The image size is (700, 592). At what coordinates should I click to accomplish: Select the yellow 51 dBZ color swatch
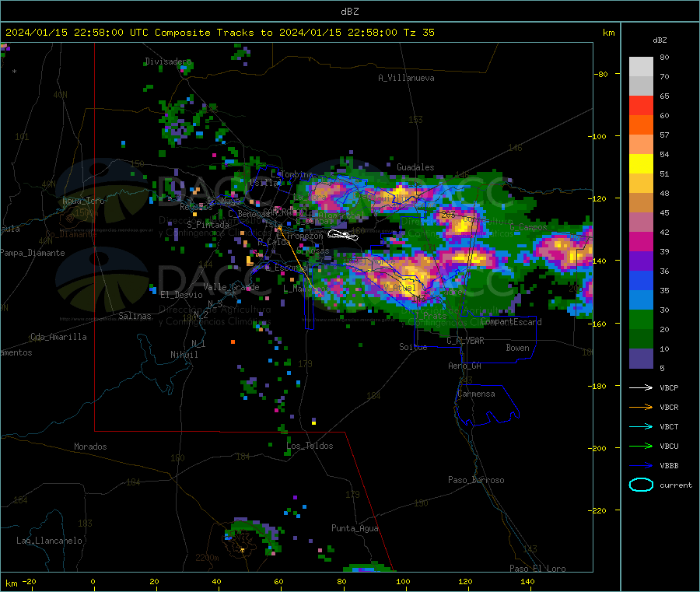pyautogui.click(x=641, y=164)
